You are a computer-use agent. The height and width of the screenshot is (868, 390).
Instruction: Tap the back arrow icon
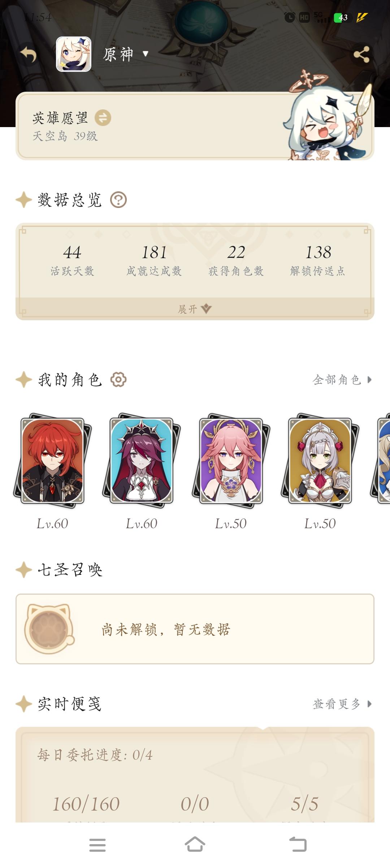click(29, 55)
